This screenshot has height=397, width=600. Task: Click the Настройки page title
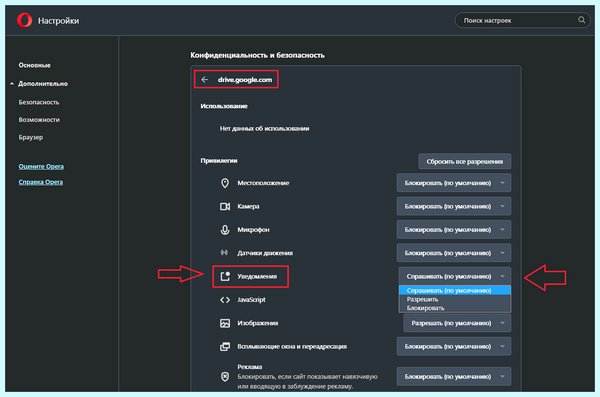click(x=58, y=21)
